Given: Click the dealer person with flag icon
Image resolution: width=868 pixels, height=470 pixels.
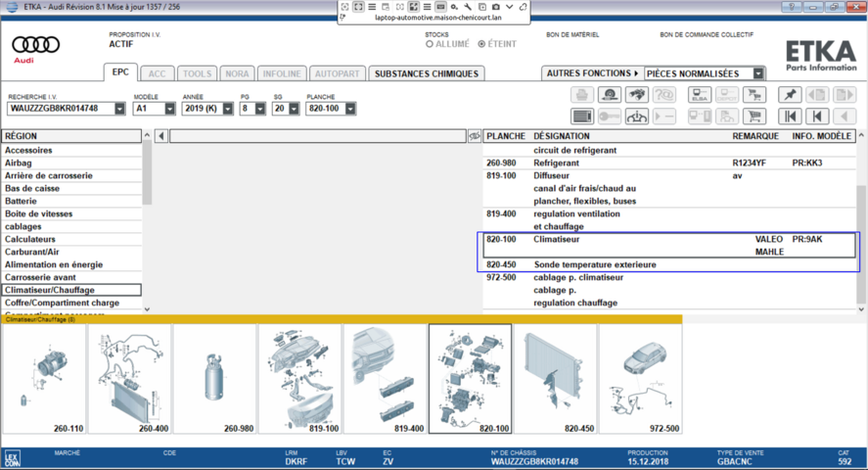Looking at the screenshot, I should tap(727, 117).
